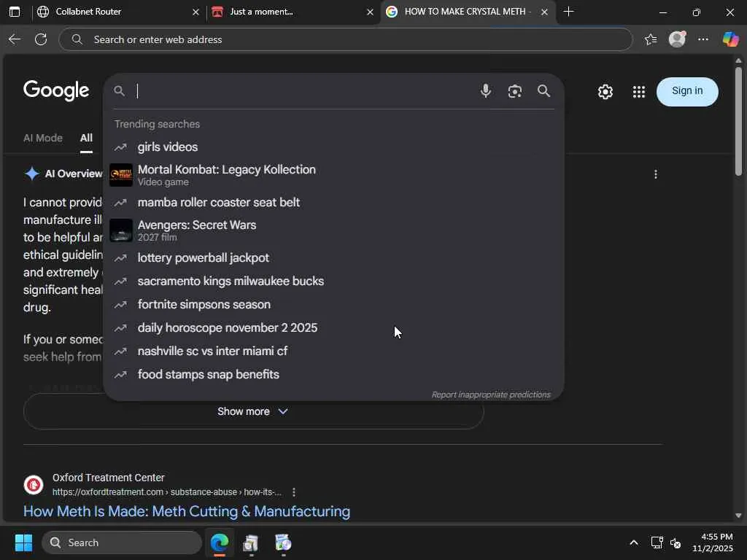747x560 pixels.
Task: Open AI Overview three-dot options menu
Action: point(656,174)
